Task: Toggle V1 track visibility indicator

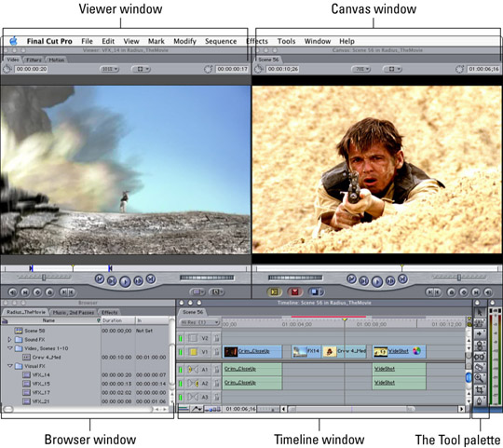Action: tap(181, 352)
